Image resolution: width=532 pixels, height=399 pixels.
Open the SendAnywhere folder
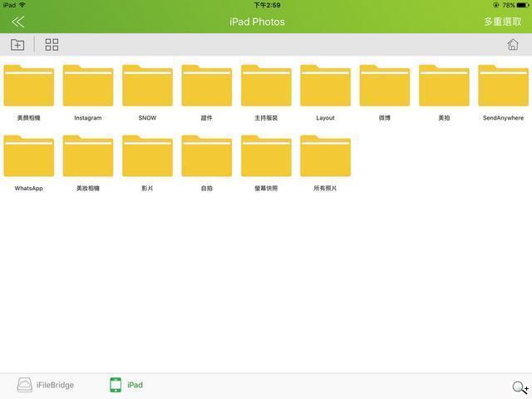[504, 86]
